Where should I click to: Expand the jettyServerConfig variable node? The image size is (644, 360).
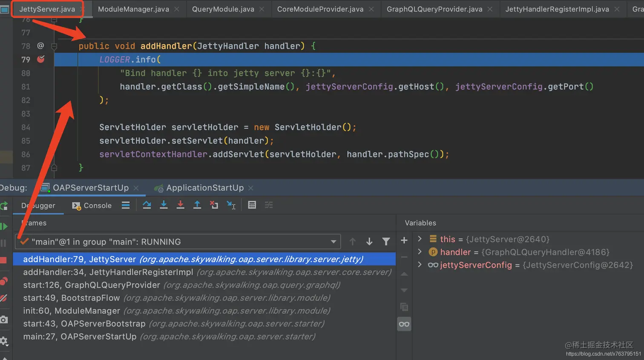tap(420, 265)
